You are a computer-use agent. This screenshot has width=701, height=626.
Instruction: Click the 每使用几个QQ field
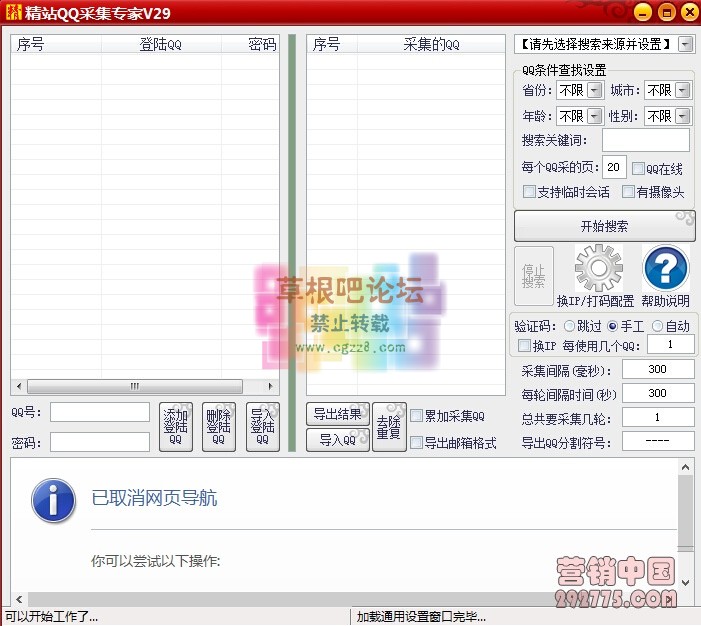(x=671, y=344)
